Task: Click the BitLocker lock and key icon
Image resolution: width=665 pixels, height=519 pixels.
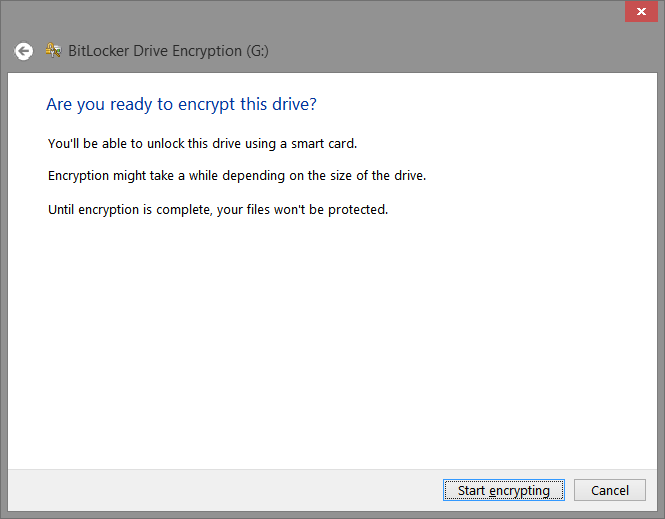Action: click(x=53, y=50)
